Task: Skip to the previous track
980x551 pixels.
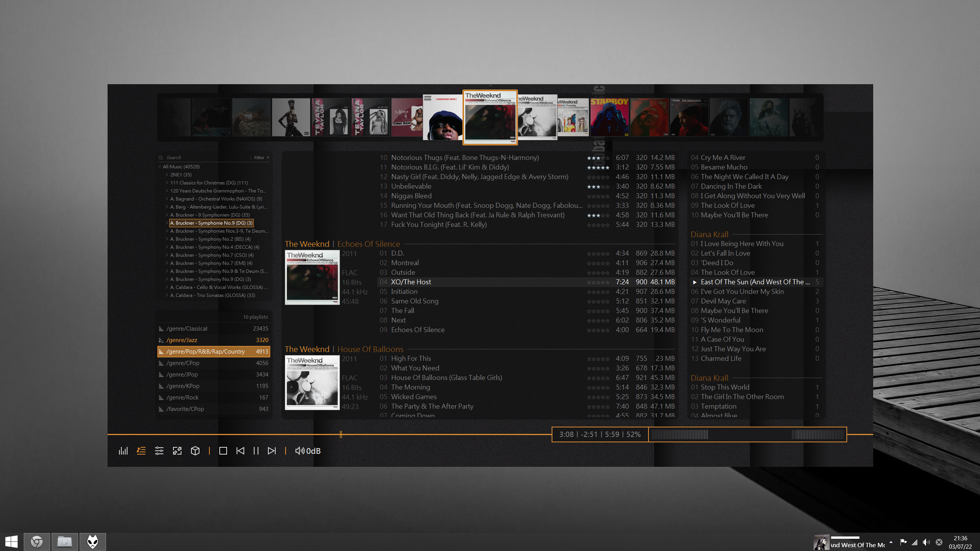Action: pos(240,451)
